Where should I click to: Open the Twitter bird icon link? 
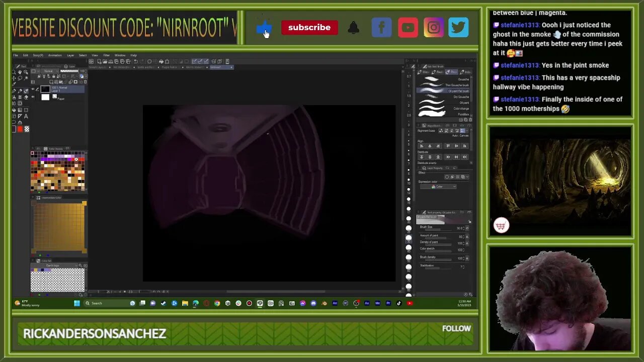458,28
